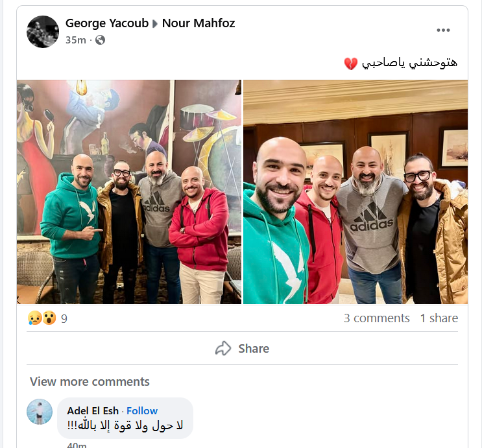Viewport: 482px width, 448px height.
Task: Click the arrow between poster names
Action: 155,23
